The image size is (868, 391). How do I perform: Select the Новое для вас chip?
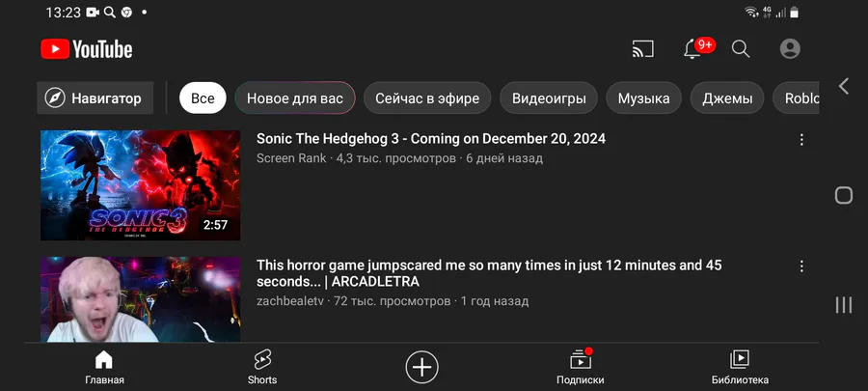coord(294,98)
